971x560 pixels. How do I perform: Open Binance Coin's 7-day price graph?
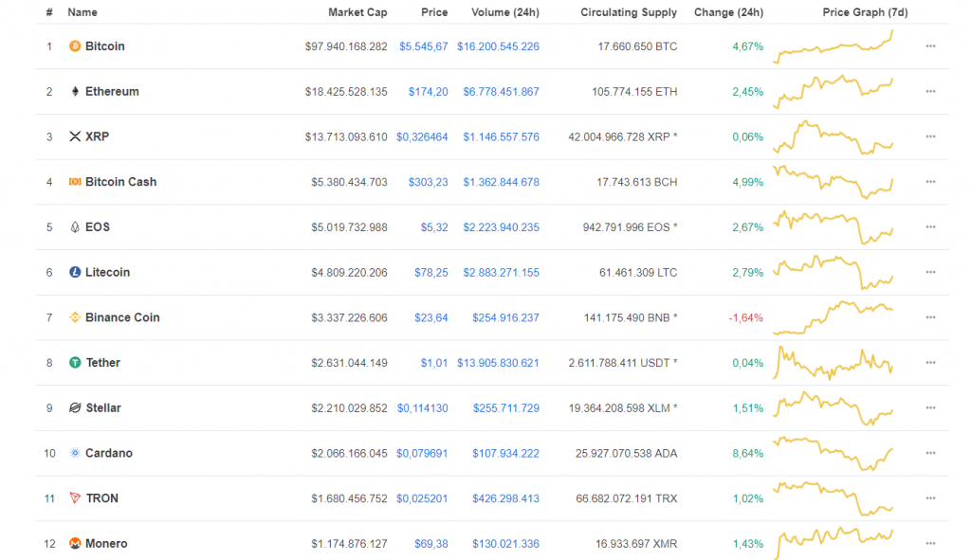[x=833, y=317]
